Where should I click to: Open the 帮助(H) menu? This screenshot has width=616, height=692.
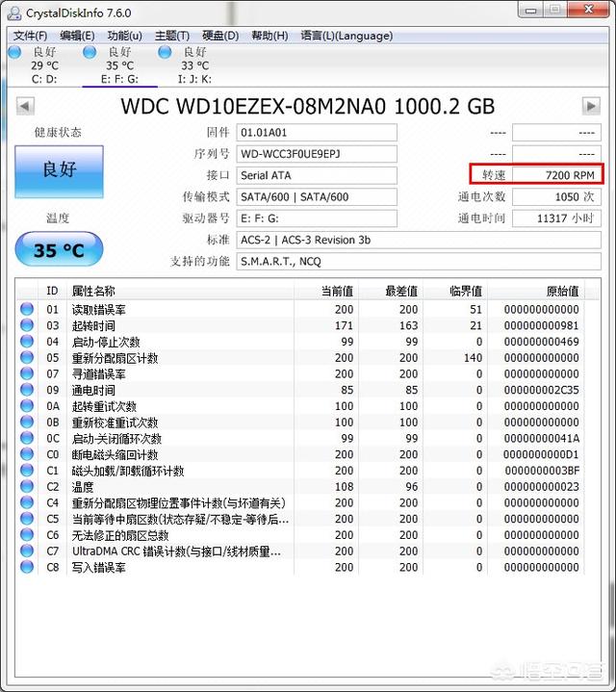(269, 36)
